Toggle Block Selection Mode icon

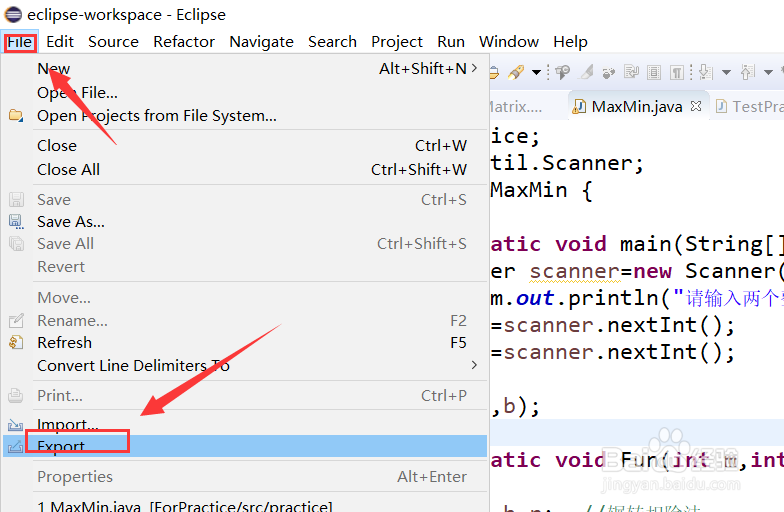coord(654,72)
